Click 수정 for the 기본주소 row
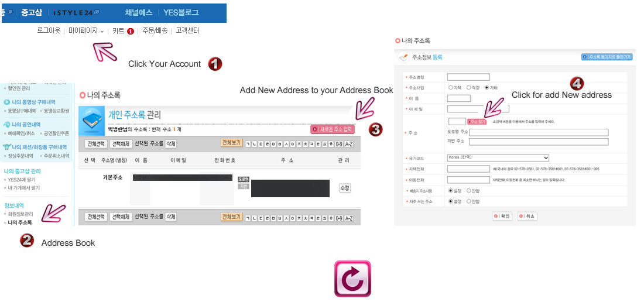Viewport: 644px width, 302px height. pos(345,188)
